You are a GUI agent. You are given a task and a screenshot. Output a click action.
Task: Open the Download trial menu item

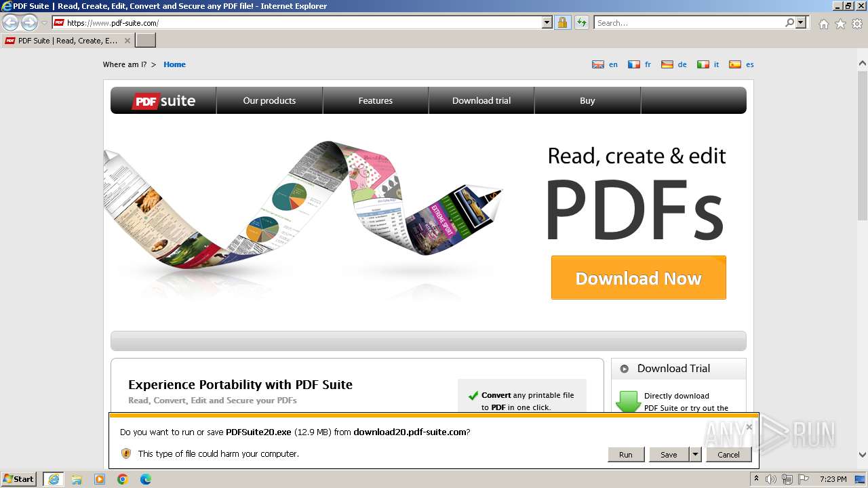481,100
